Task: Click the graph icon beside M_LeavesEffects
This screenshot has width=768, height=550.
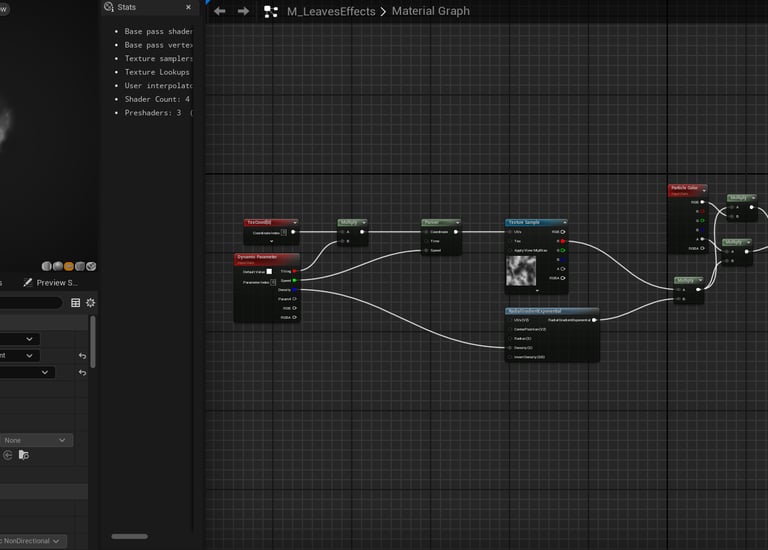Action: [x=271, y=11]
